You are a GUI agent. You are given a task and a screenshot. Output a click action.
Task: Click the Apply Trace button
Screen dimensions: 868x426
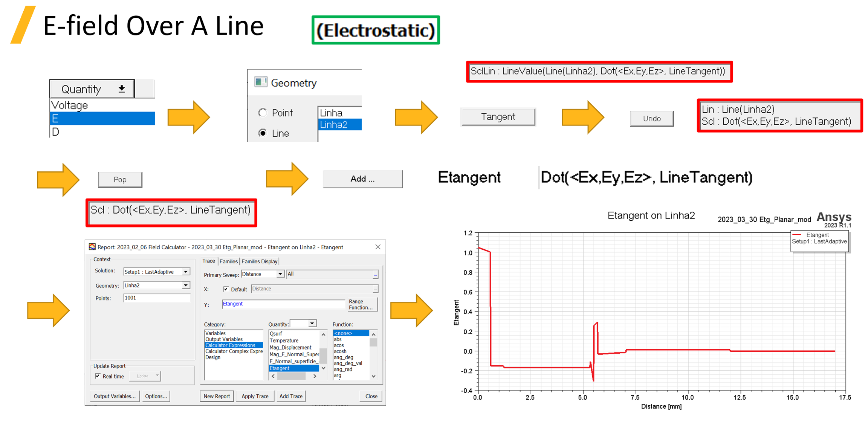click(x=255, y=396)
